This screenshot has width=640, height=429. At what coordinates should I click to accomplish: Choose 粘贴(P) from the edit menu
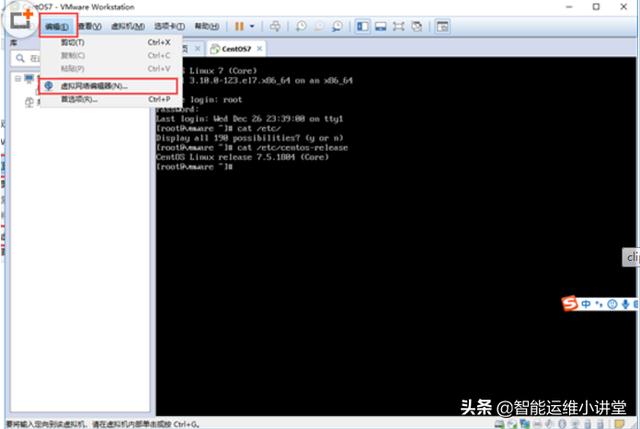pos(110,69)
